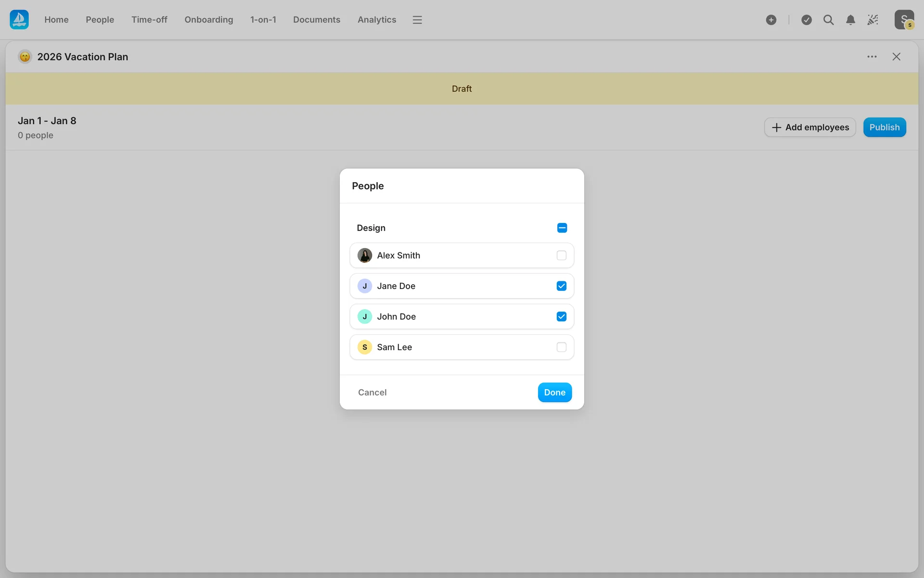The height and width of the screenshot is (578, 924).
Task: Uncheck the Jane Doe checkbox
Action: click(x=561, y=286)
